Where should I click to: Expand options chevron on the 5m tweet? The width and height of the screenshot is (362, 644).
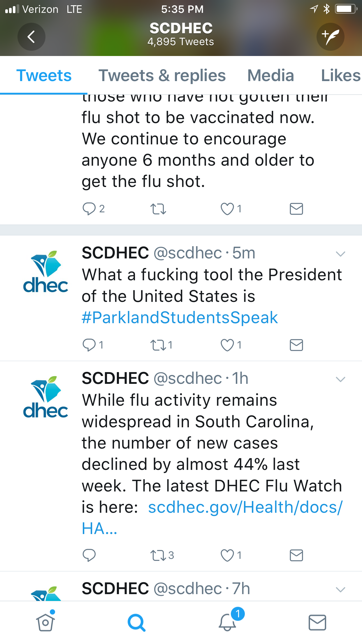coord(340,254)
